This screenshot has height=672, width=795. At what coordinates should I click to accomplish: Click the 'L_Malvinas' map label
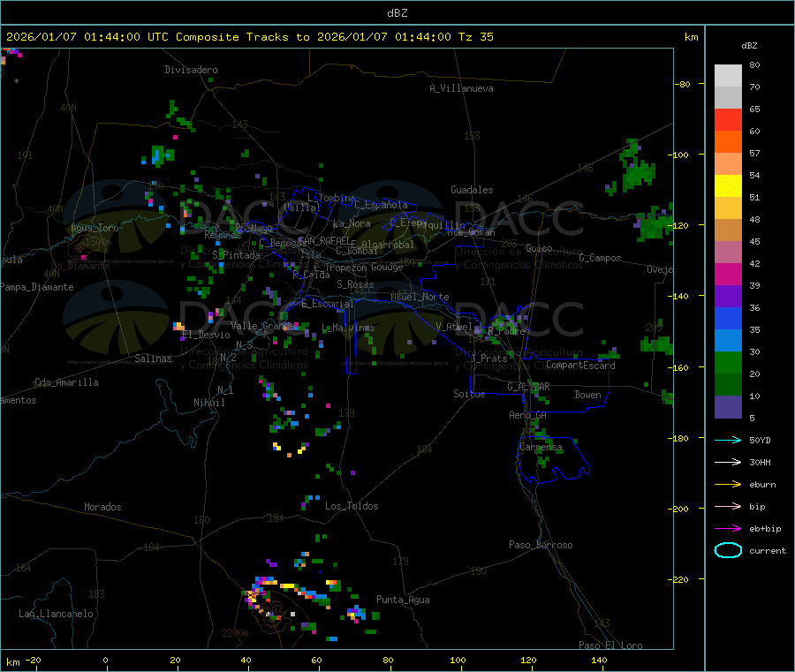(348, 328)
